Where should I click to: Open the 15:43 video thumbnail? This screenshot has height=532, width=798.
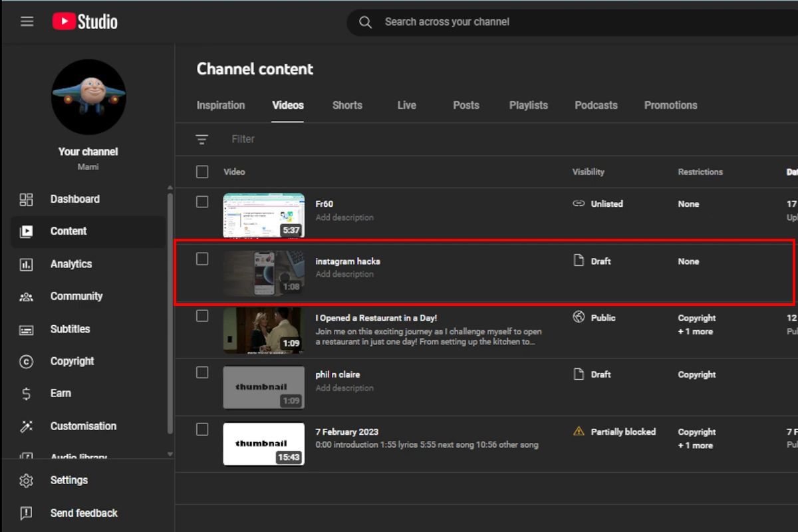click(264, 444)
